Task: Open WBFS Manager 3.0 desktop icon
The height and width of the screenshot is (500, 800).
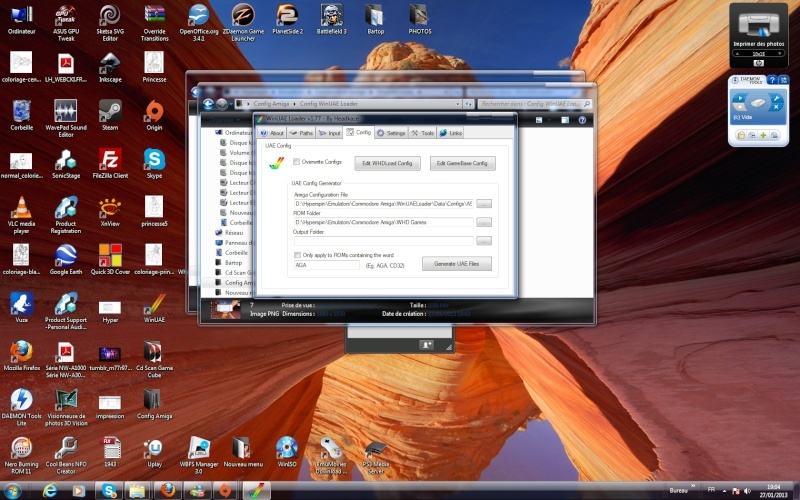Action: click(x=198, y=456)
